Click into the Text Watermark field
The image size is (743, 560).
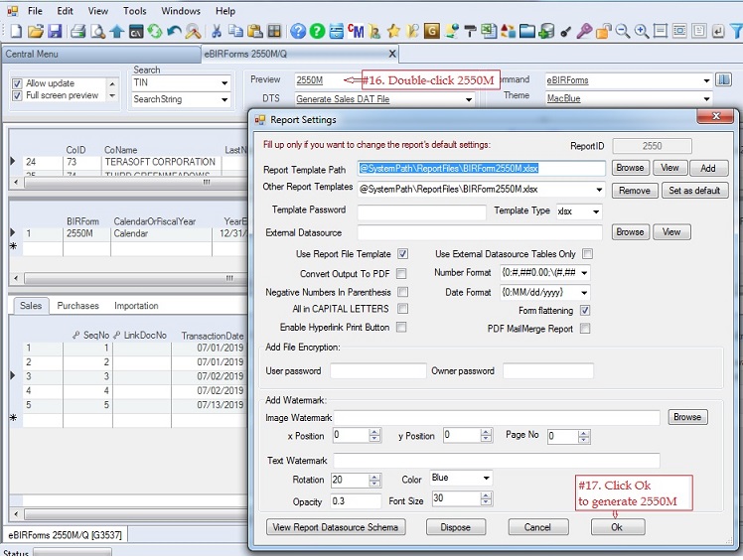(x=497, y=460)
